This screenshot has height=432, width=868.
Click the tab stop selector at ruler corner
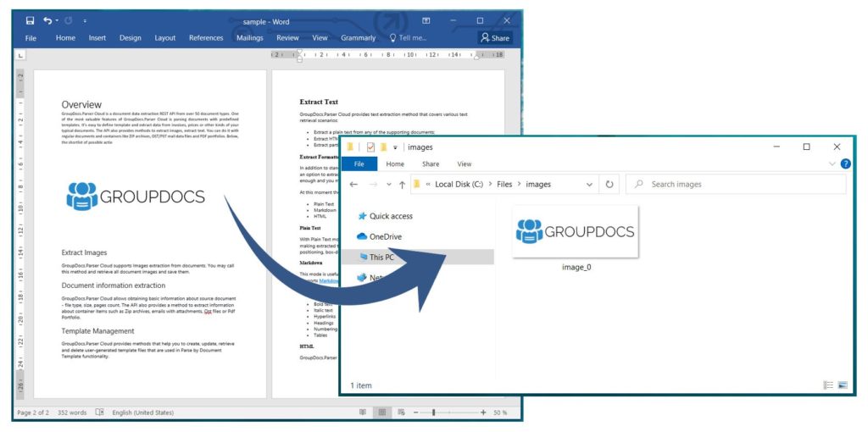[19, 55]
